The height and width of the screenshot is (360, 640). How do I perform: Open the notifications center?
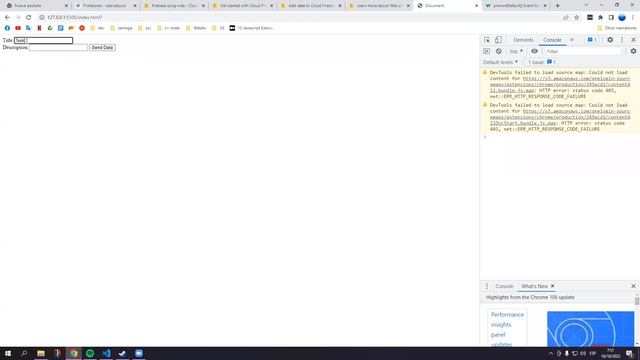click(x=630, y=353)
